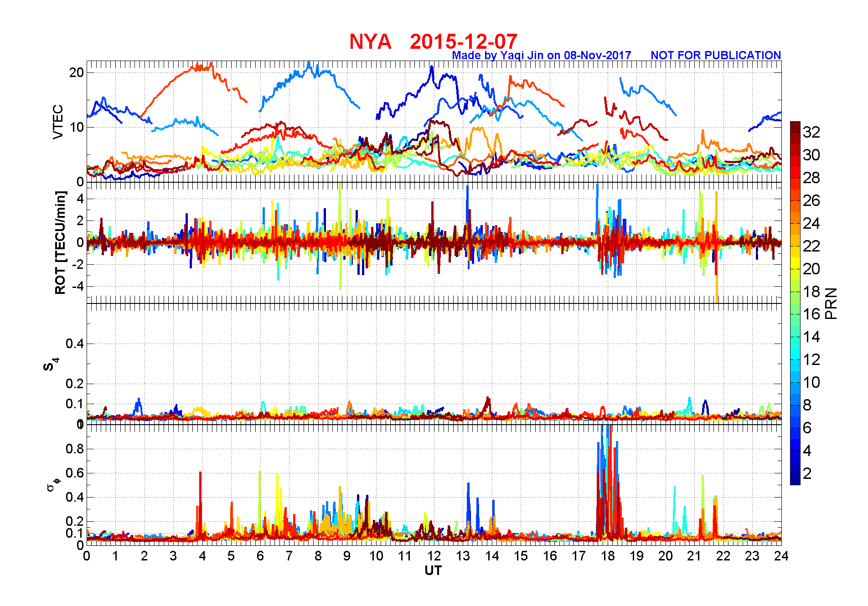The image size is (868, 606).
Task: Click colorbar tick label 2
Action: pyautogui.click(x=807, y=473)
